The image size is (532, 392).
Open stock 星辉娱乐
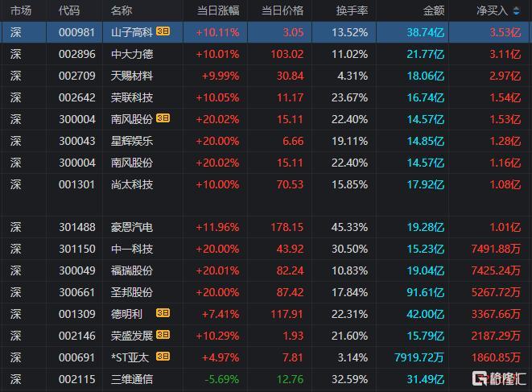pos(132,141)
